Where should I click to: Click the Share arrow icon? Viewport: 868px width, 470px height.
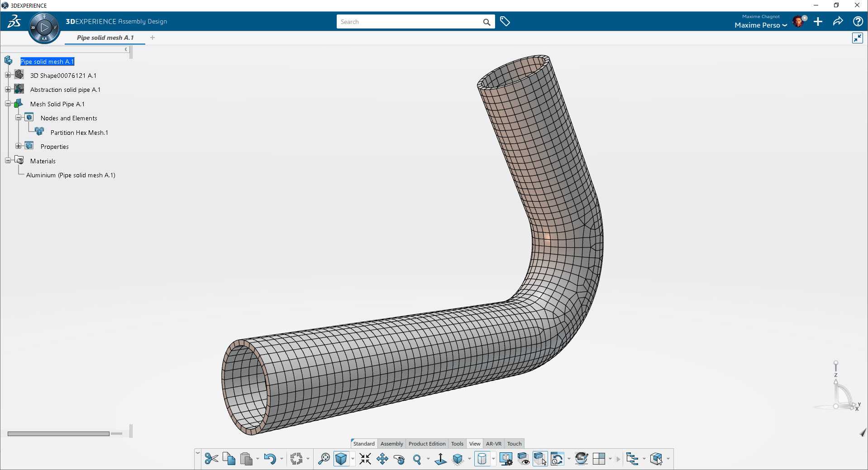tap(838, 21)
